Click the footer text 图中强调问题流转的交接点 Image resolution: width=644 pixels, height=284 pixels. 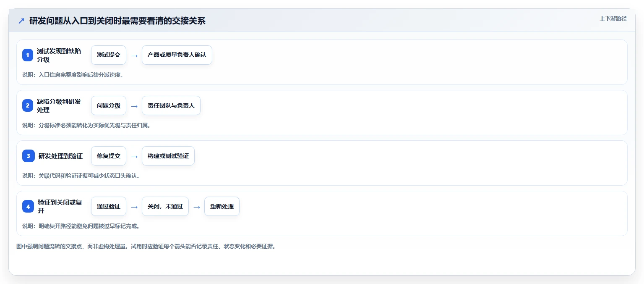tap(49, 246)
